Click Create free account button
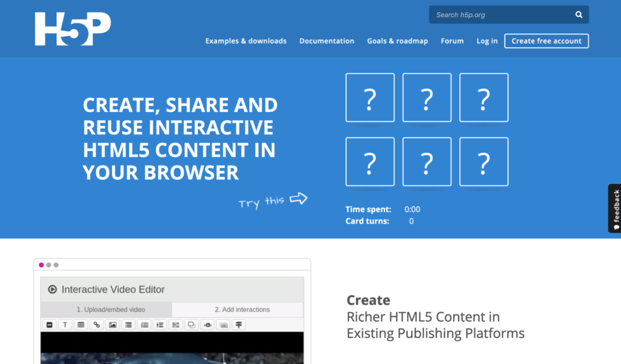Screen dimensions: 621x364 point(546,41)
